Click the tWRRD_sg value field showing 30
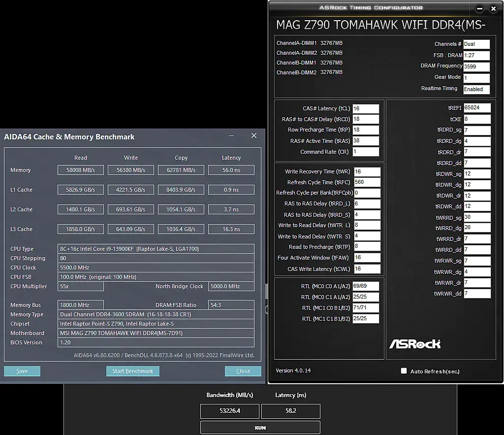 point(477,217)
